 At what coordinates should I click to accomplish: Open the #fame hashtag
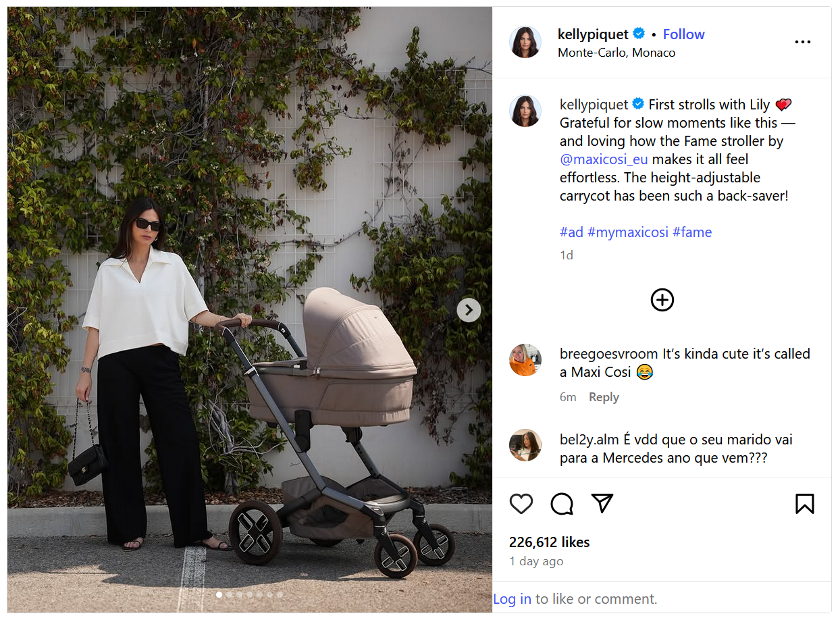click(692, 232)
